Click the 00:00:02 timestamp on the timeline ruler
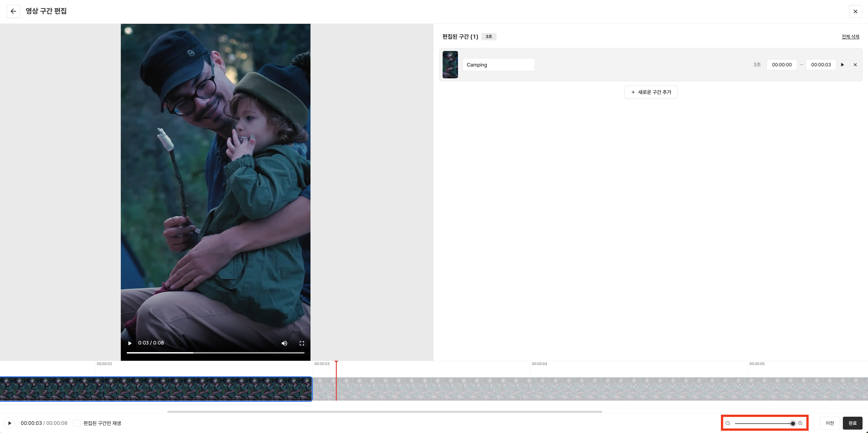This screenshot has height=433, width=868. point(104,364)
